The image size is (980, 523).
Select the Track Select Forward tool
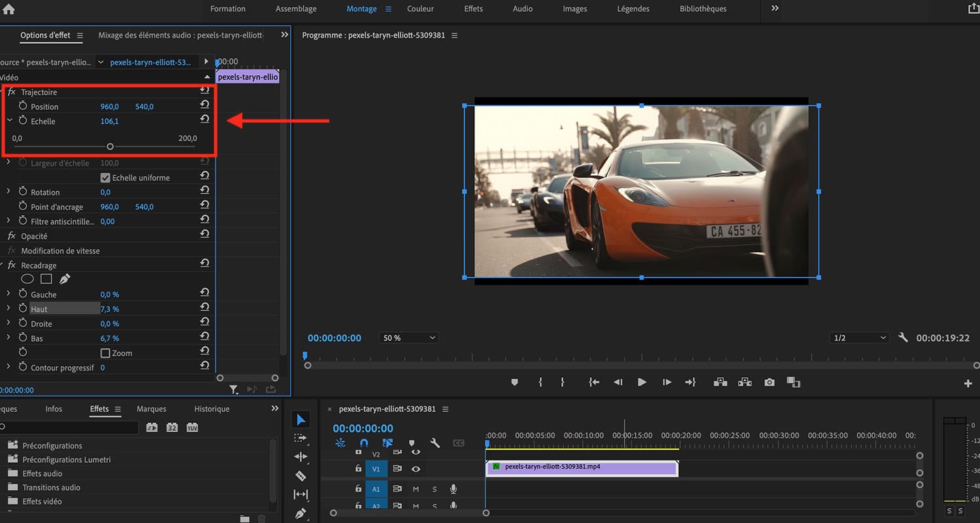click(301, 438)
